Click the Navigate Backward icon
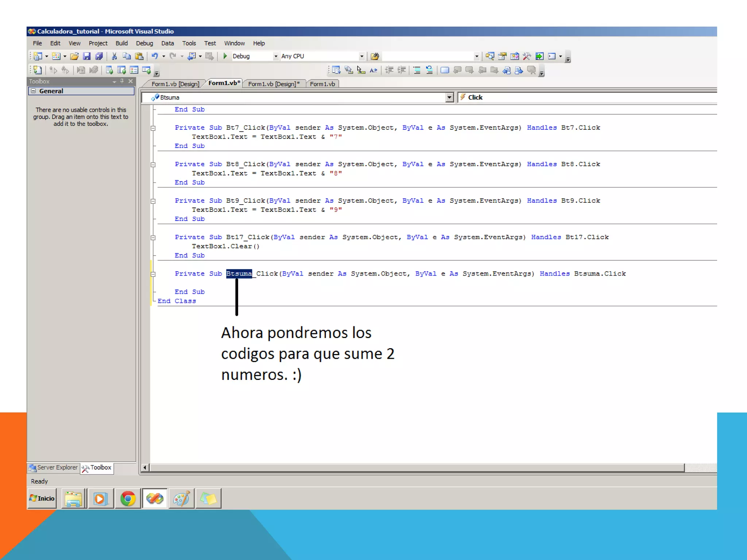The height and width of the screenshot is (560, 747). point(191,56)
